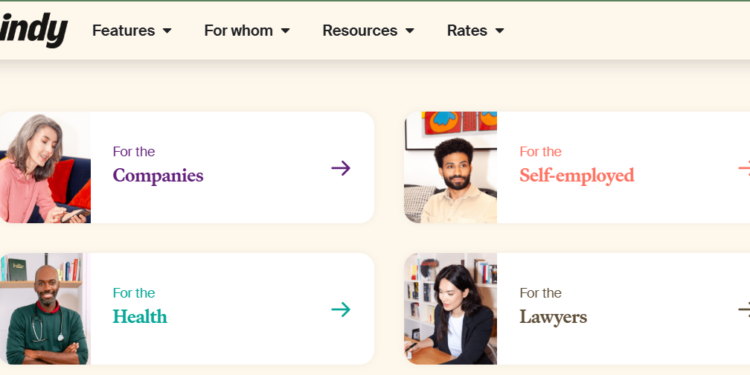The image size is (750, 375).
Task: Click the woman writing at desk photo
Action: pos(451,309)
